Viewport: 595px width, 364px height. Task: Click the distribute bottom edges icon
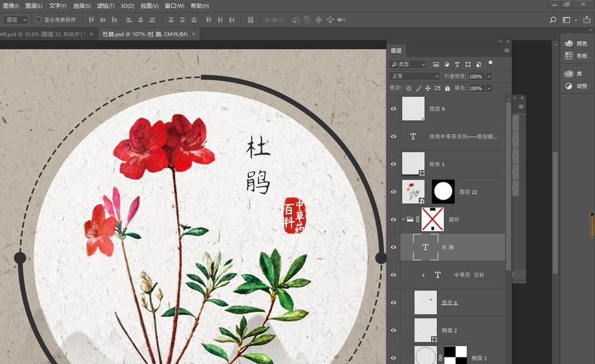194,20
